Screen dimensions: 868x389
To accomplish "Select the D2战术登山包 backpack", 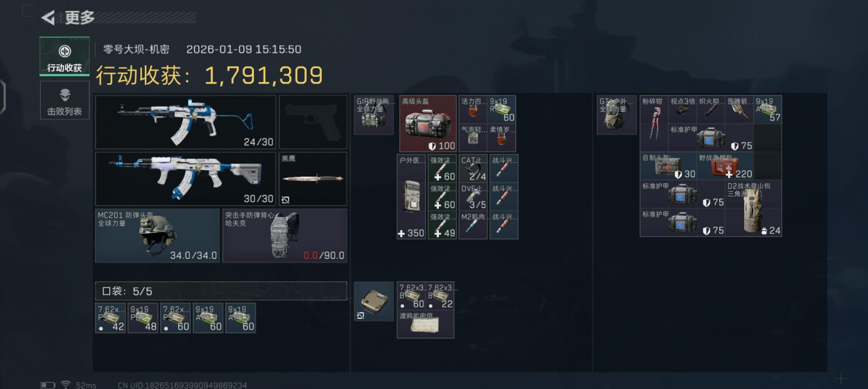I will (x=753, y=208).
